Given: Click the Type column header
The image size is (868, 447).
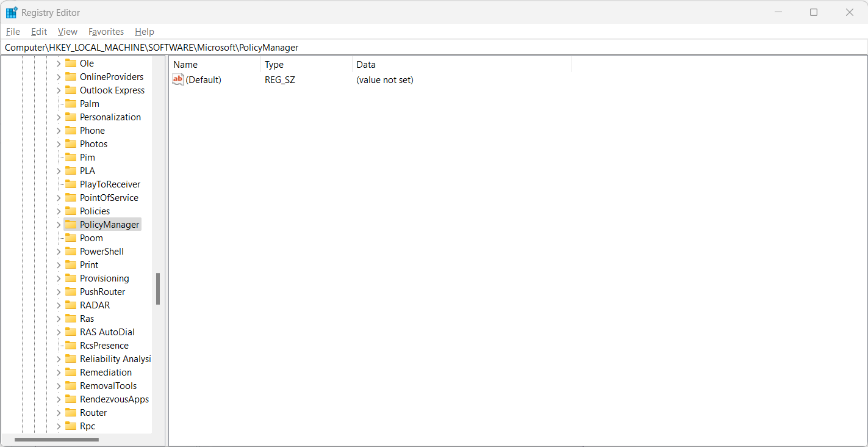Looking at the screenshot, I should point(306,64).
